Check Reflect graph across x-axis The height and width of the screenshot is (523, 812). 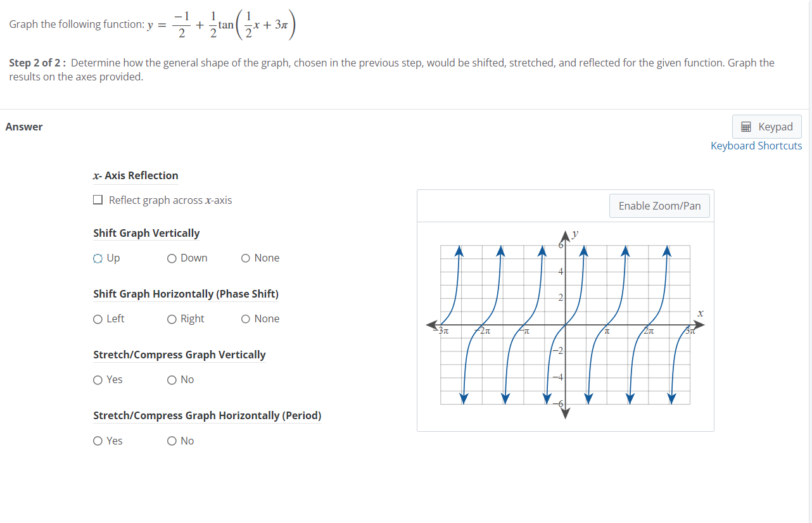pyautogui.click(x=98, y=199)
